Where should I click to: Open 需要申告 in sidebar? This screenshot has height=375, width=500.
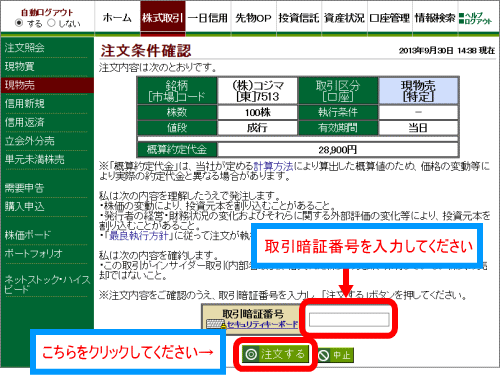point(25,188)
